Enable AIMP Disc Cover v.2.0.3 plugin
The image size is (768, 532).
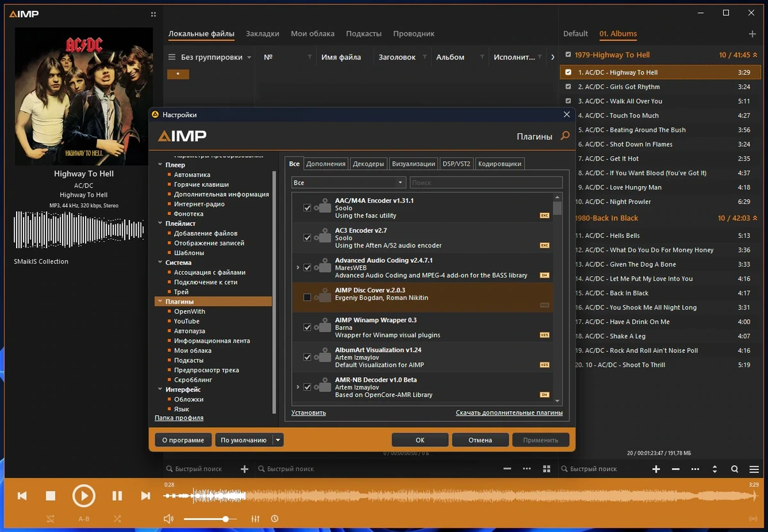coord(307,297)
